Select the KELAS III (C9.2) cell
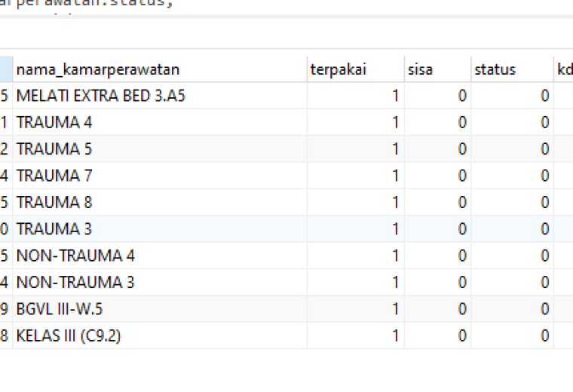This screenshot has height=392, width=573. pyautogui.click(x=160, y=335)
